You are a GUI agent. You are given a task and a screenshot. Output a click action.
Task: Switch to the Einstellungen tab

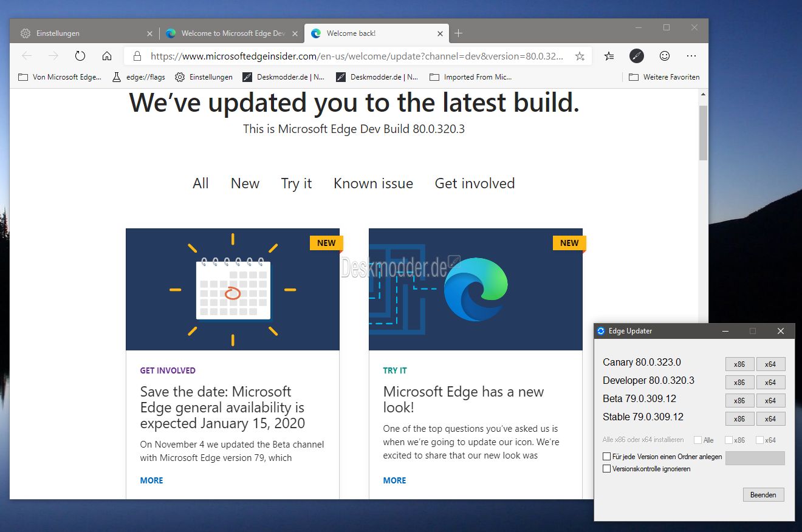point(85,33)
